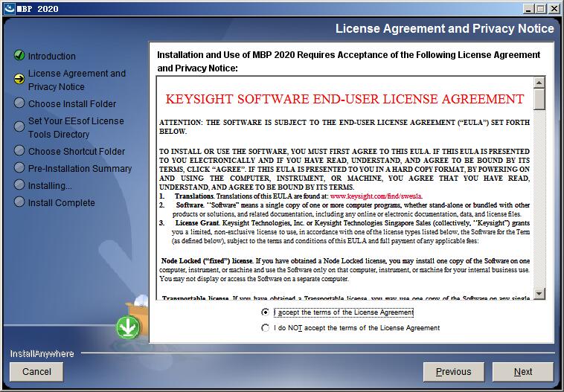
Task: Click the yellow arrow current-step icon
Action: 19,80
